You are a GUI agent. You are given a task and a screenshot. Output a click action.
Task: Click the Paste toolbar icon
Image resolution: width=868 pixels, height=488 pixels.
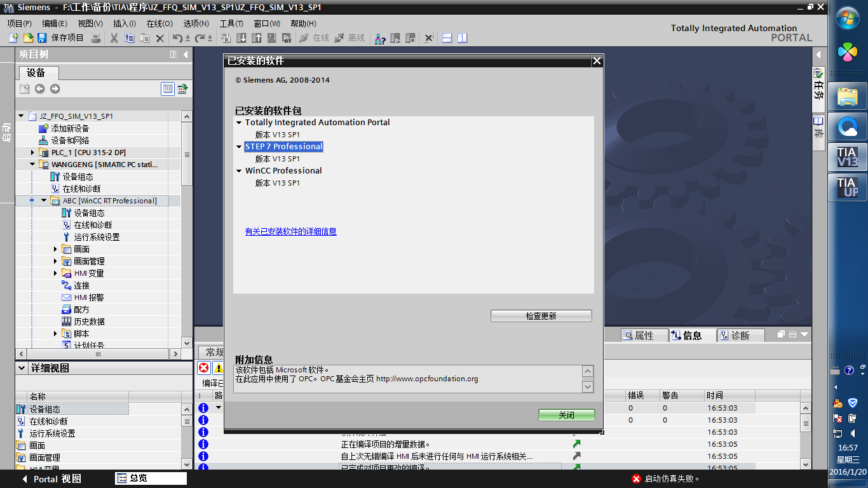(145, 38)
